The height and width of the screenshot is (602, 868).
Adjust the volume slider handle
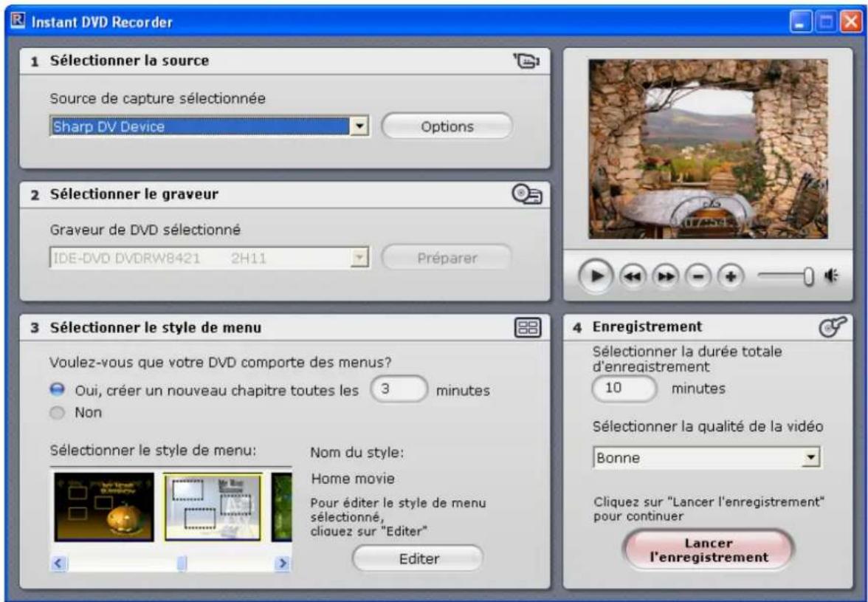[809, 276]
